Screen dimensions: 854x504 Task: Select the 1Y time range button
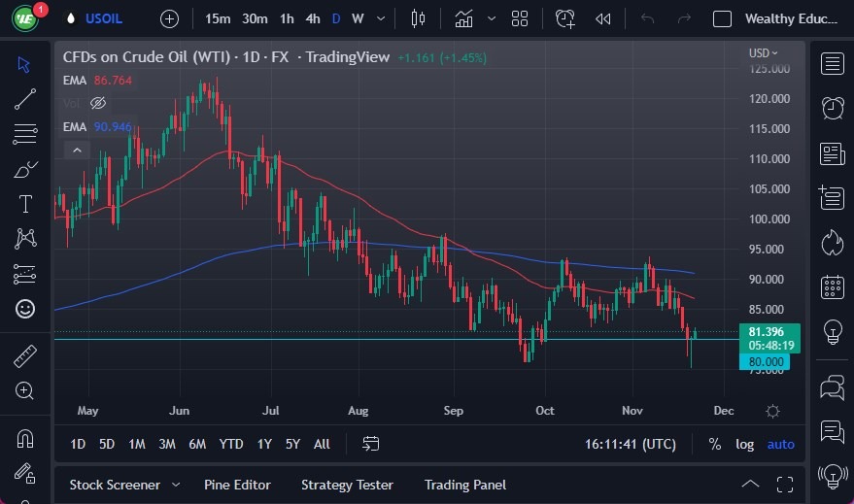pyautogui.click(x=263, y=444)
